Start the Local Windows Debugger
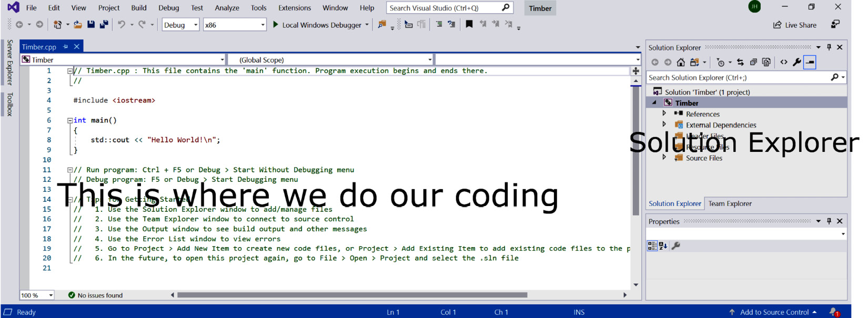The image size is (868, 318). point(317,25)
